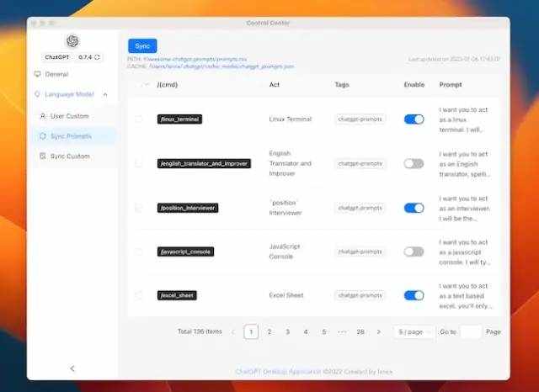
Task: Click the Linux Terminal act cell
Action: [x=291, y=119]
